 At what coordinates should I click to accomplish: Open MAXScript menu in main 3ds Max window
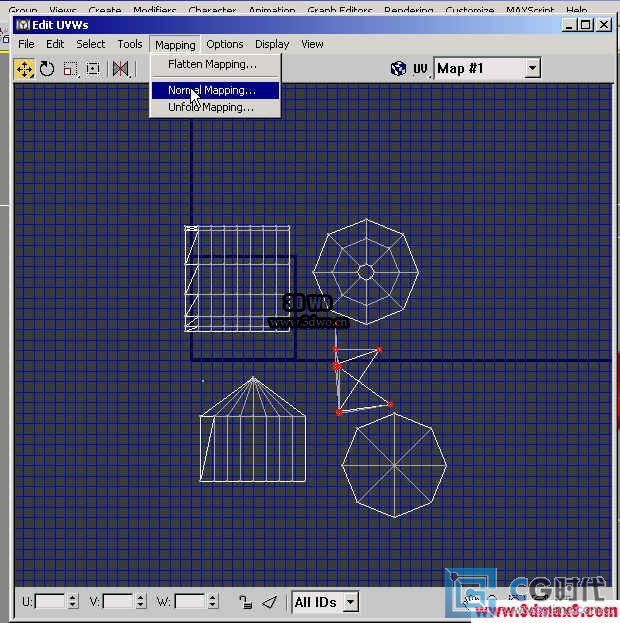(529, 10)
